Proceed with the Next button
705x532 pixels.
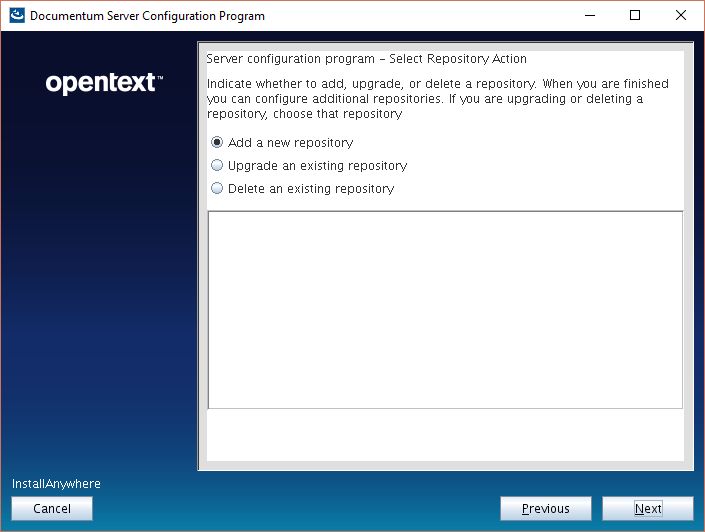coord(648,509)
